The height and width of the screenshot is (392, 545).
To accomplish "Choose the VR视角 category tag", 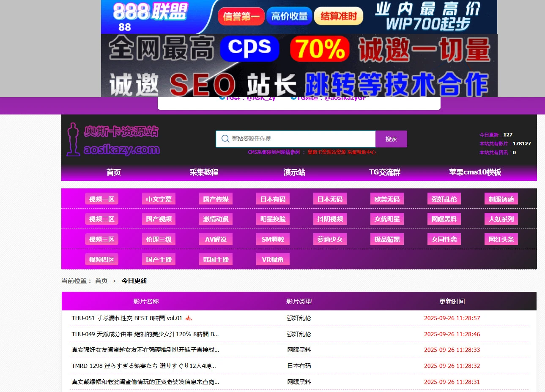I will [273, 259].
